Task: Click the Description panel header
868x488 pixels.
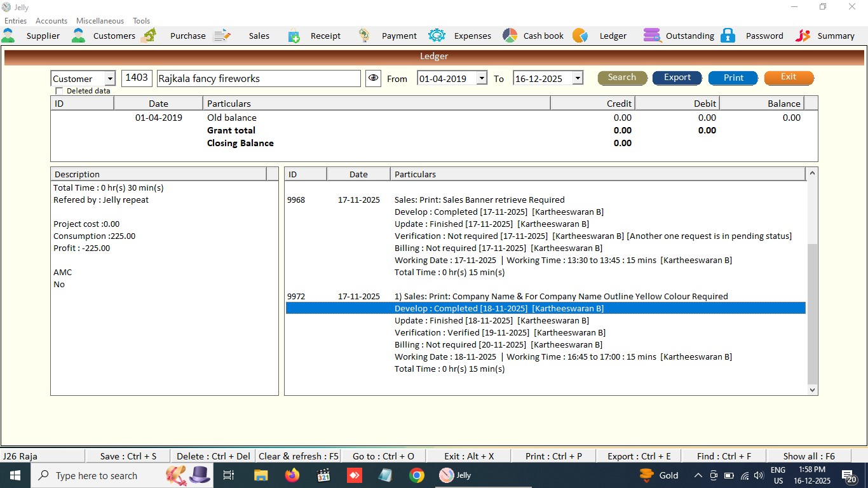Action: tap(159, 174)
